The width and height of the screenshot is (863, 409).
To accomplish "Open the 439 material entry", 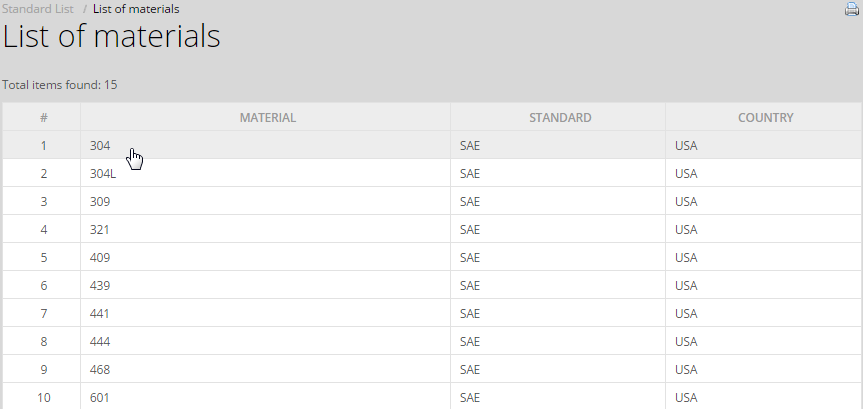I will (x=100, y=286).
